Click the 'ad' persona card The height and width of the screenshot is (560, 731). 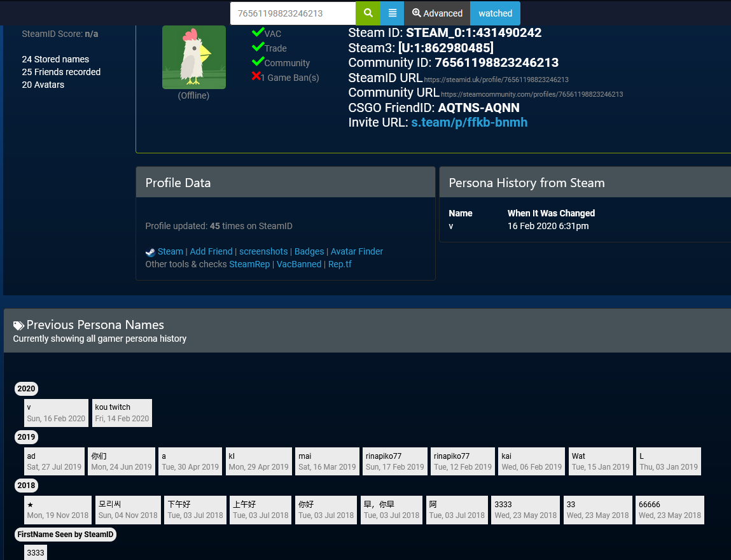point(54,461)
